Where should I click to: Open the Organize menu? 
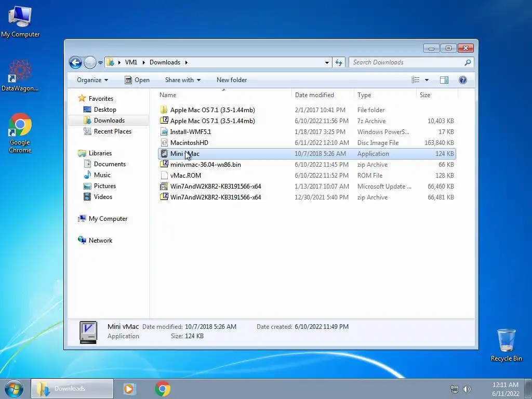coord(92,80)
